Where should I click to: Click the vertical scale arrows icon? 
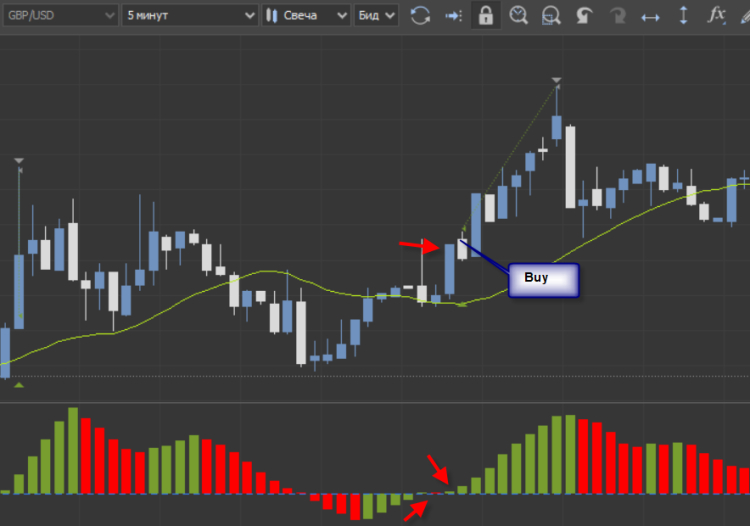684,15
